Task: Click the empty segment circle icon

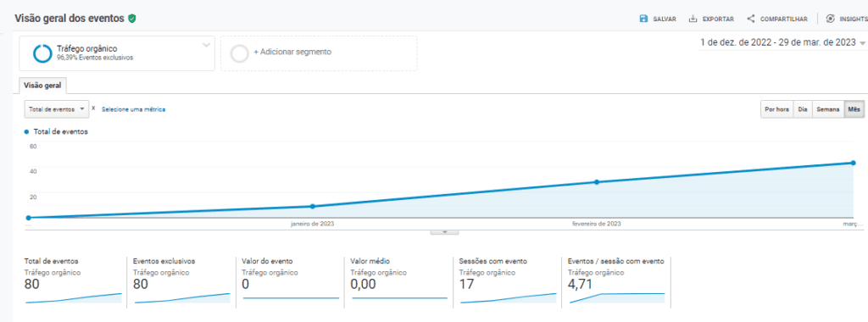Action: point(240,53)
